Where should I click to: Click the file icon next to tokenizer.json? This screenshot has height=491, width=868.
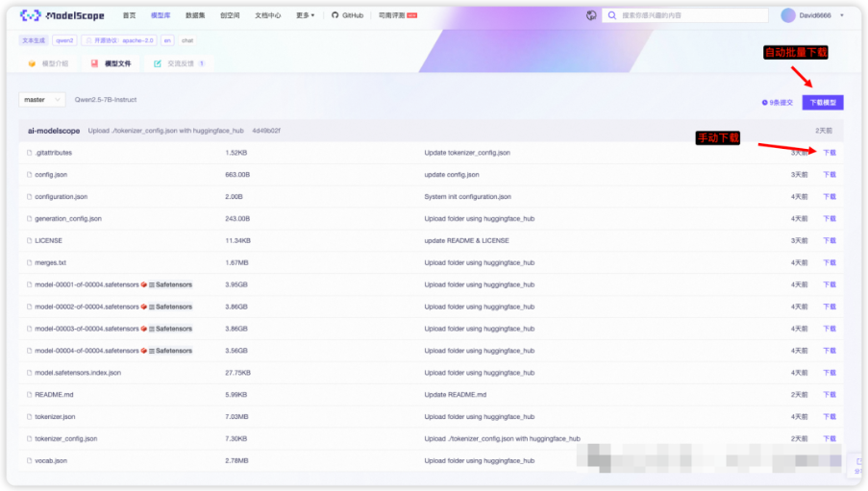point(30,417)
